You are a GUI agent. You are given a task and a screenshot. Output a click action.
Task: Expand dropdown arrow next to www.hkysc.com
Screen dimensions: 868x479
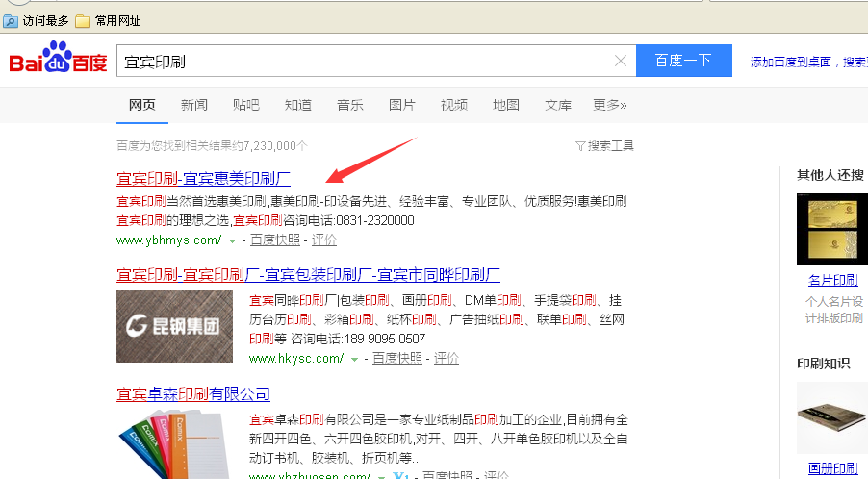pyautogui.click(x=354, y=360)
